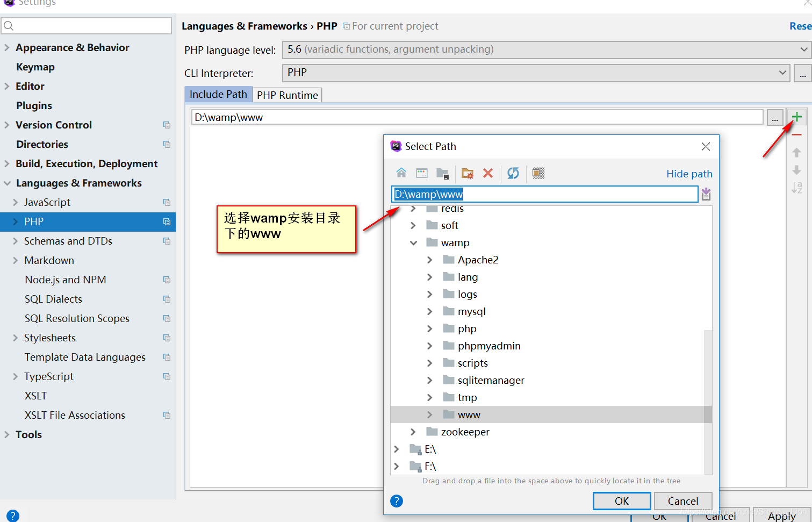Viewport: 812px width, 522px height.
Task: Click the project-level icon beside PHP item
Action: tap(167, 221)
